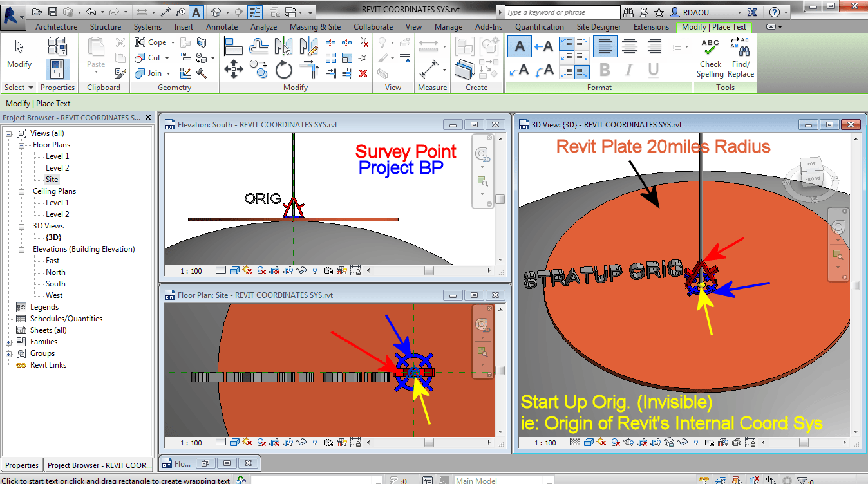Open the Collaborate ribbon tab

pos(373,27)
